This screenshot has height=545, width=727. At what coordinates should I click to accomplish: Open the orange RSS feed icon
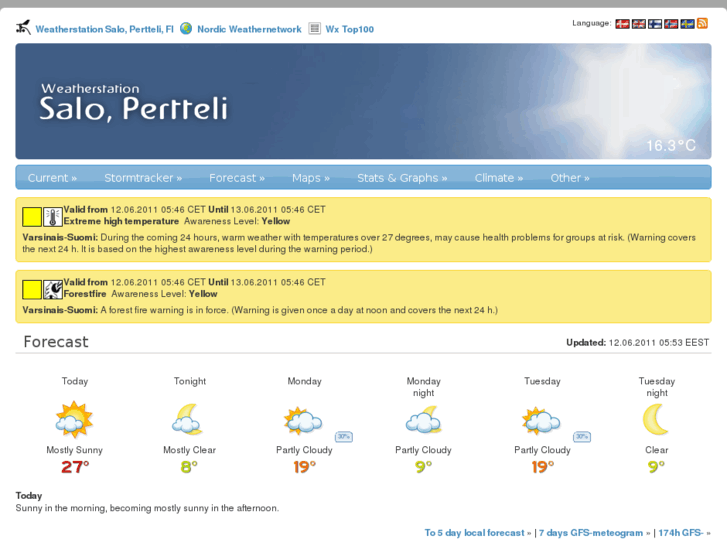tap(702, 23)
